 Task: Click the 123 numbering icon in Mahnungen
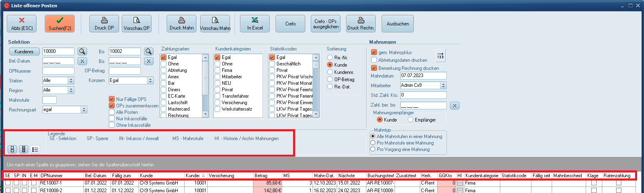click(440, 56)
